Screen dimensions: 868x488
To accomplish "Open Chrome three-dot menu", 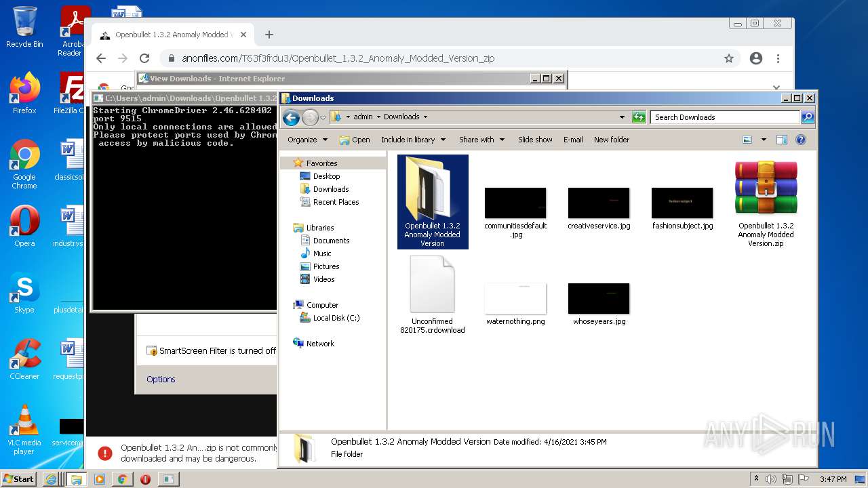I will [778, 58].
